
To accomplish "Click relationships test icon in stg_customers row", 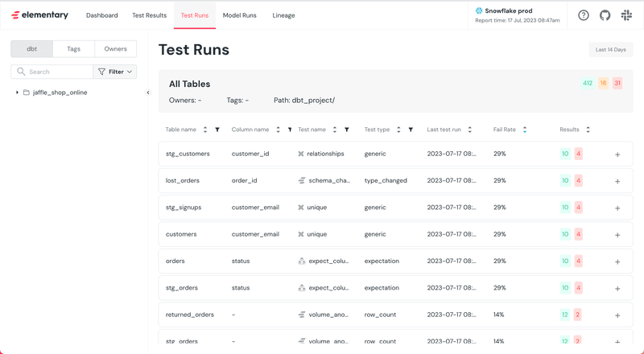I will [x=301, y=154].
